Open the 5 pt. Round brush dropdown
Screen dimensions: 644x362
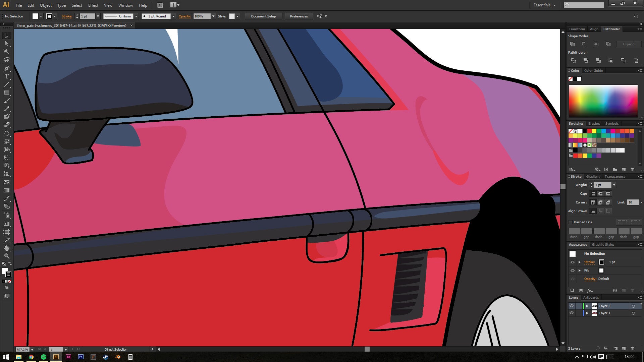[x=173, y=16]
